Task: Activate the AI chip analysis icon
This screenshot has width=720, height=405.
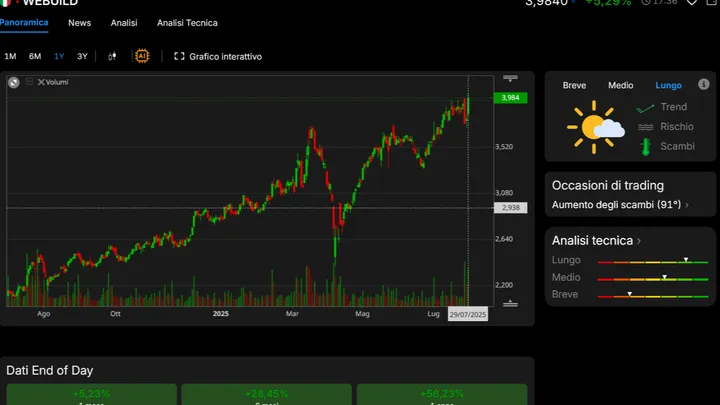Action: tap(142, 56)
